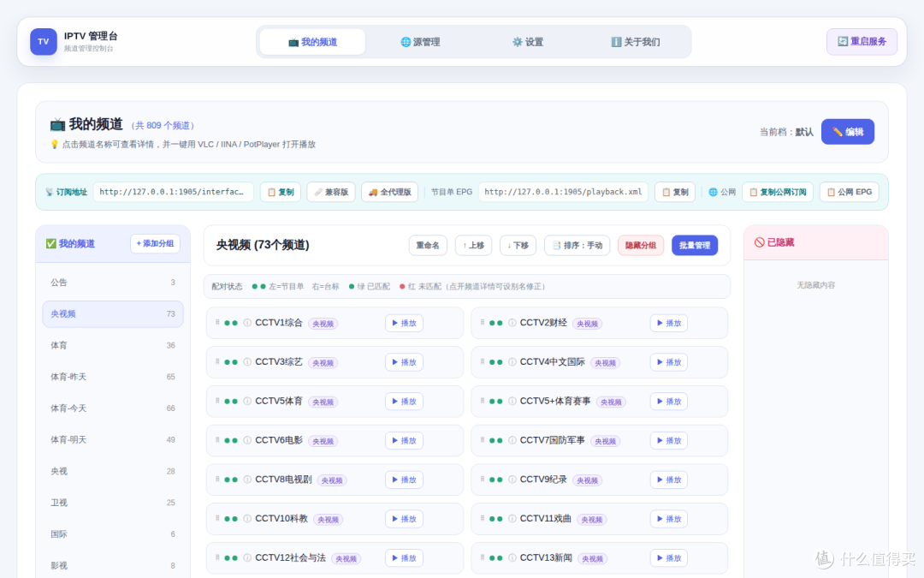Click the TV logo icon
Image resolution: width=924 pixels, height=578 pixels.
click(44, 42)
